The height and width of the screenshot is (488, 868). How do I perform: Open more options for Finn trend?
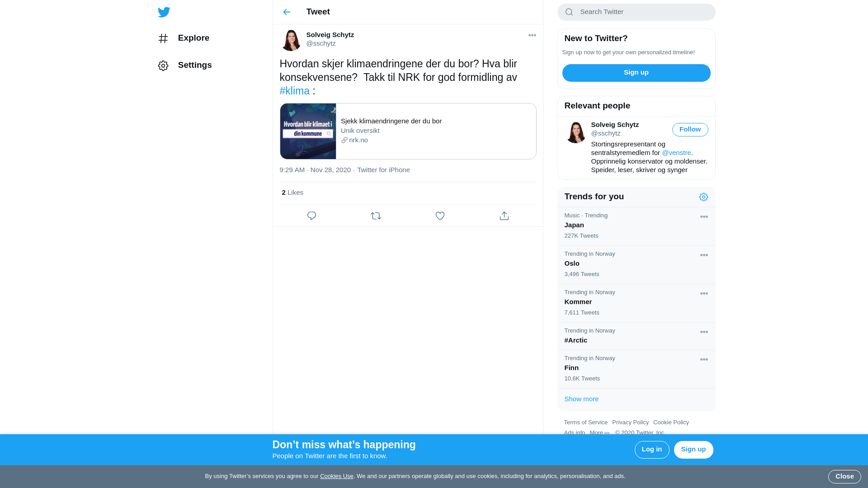704,360
